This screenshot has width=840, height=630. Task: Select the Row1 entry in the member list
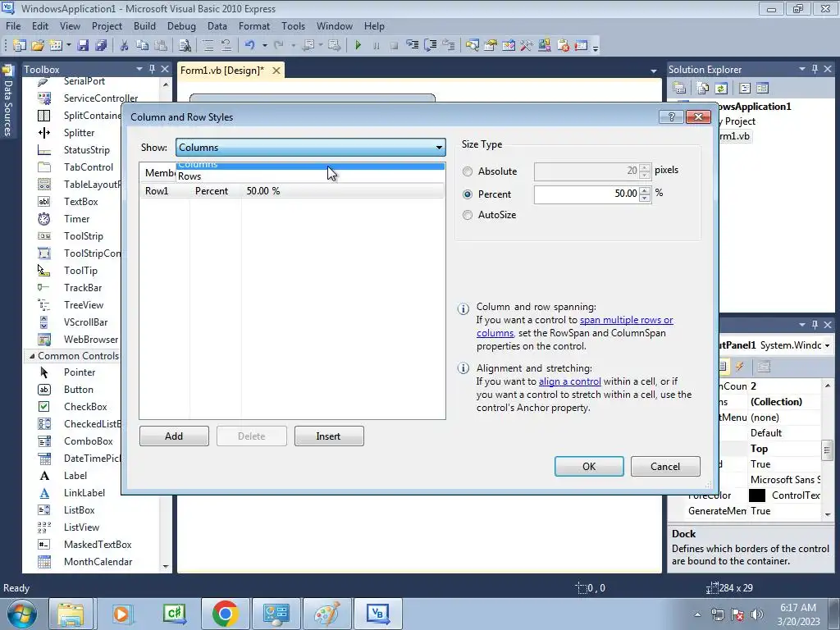tap(292, 191)
